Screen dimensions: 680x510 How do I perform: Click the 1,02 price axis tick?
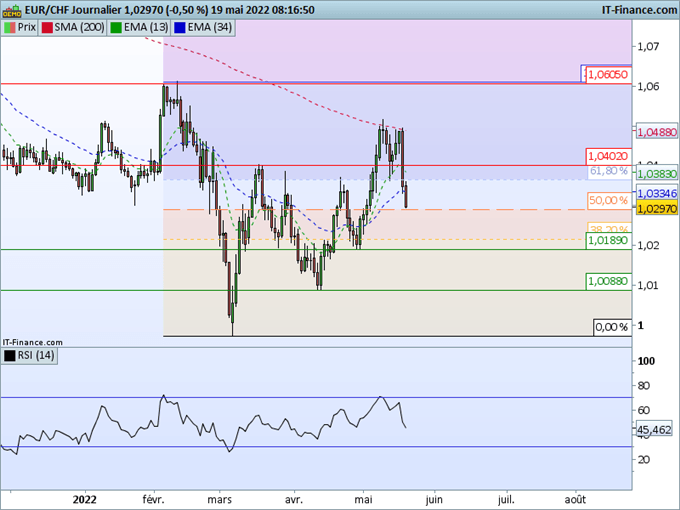(x=648, y=245)
